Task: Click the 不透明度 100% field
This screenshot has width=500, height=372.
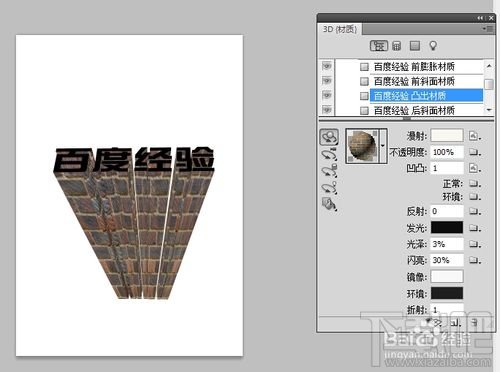Action: (447, 152)
